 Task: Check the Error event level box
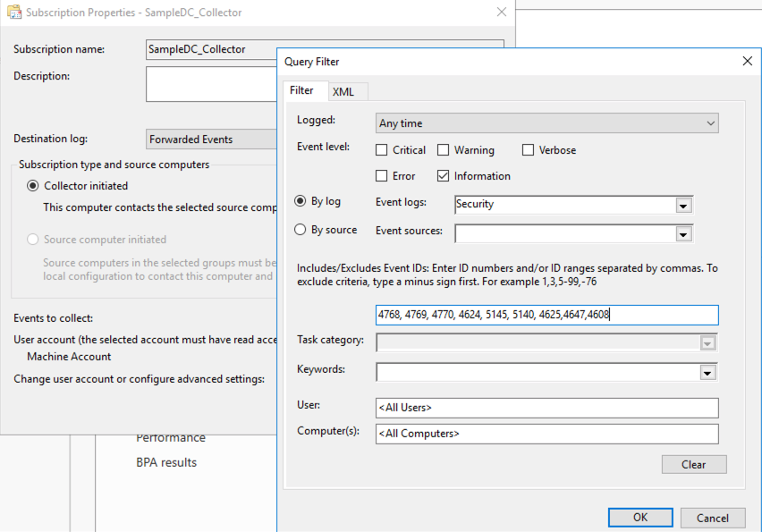pos(380,176)
